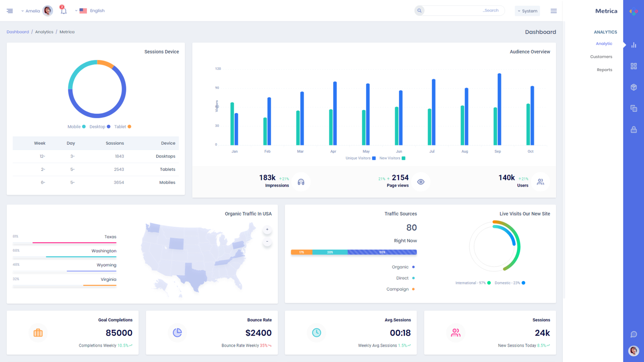644x362 pixels.
Task: Click Amelia's profile avatar in the header
Action: [47, 10]
